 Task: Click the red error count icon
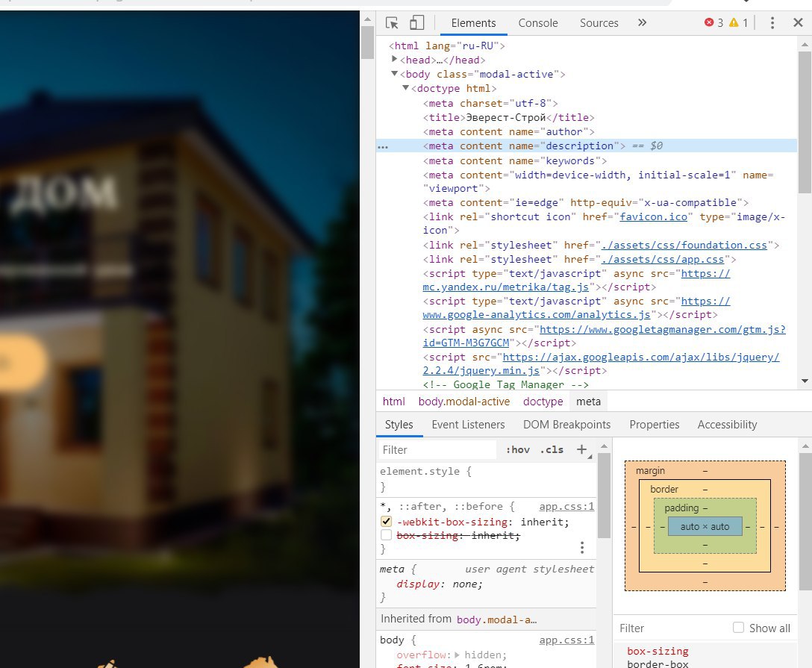pos(709,22)
